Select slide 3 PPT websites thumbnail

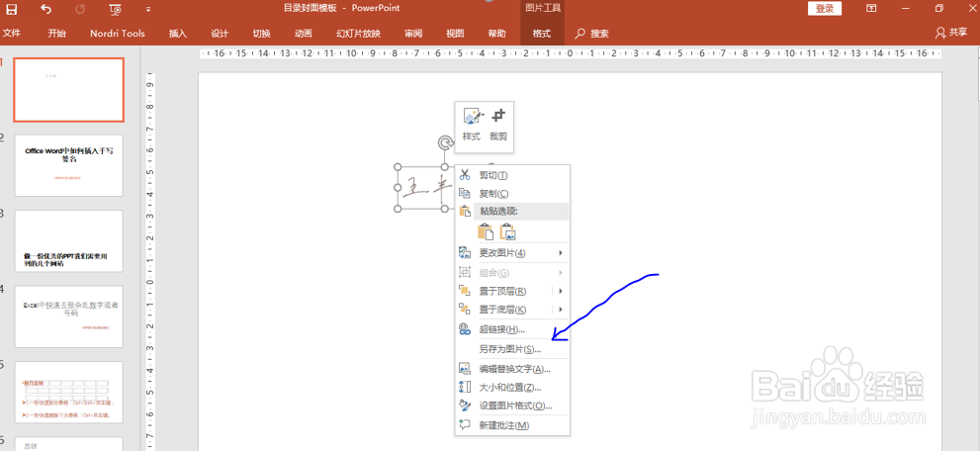pos(69,240)
